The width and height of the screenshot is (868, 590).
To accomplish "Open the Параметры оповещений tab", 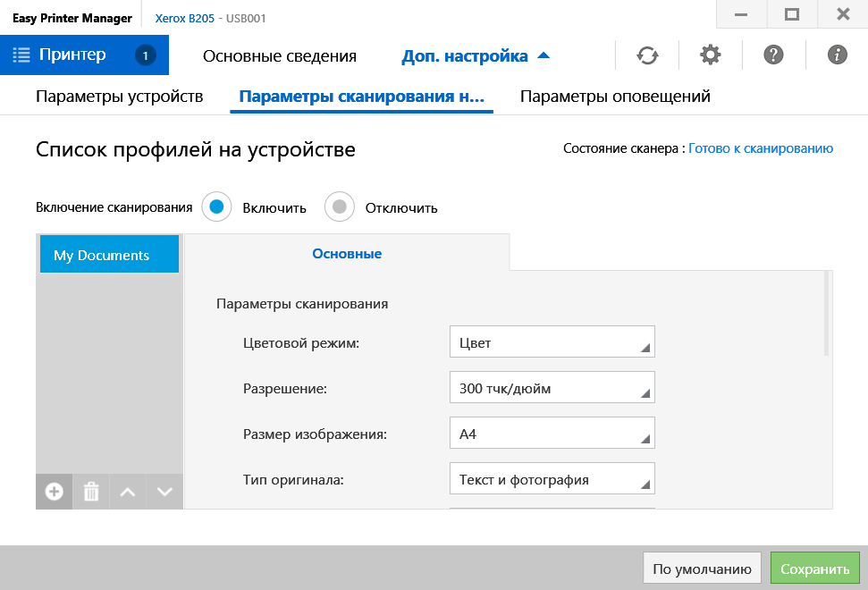I will pos(615,97).
